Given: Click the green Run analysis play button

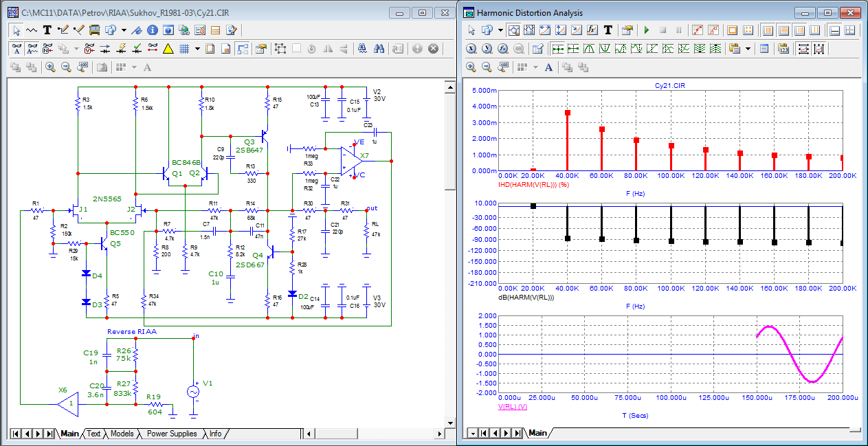Looking at the screenshot, I should point(646,30).
